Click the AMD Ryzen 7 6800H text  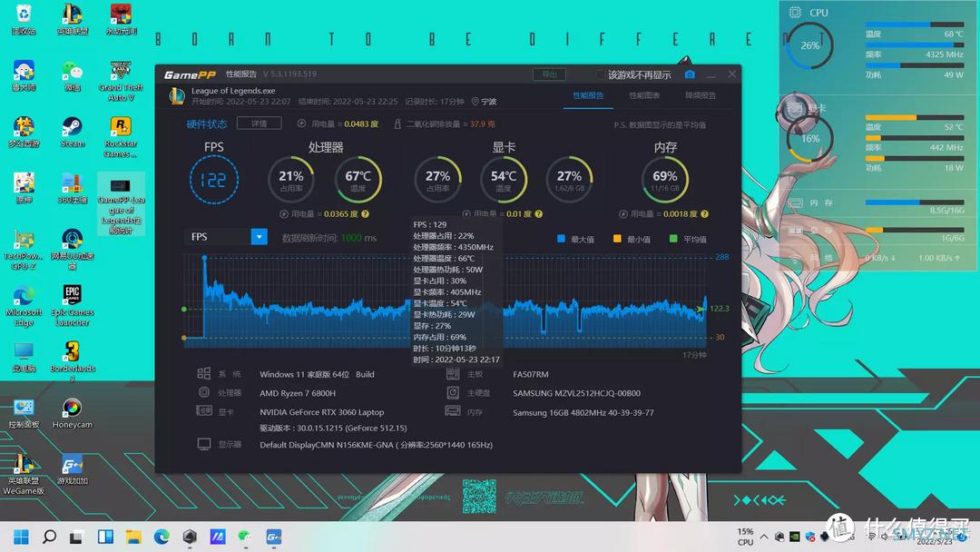coord(298,393)
